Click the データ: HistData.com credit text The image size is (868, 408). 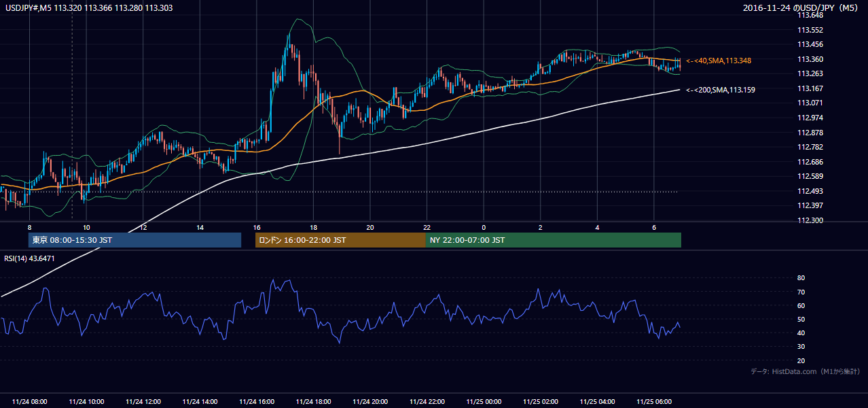[805, 371]
